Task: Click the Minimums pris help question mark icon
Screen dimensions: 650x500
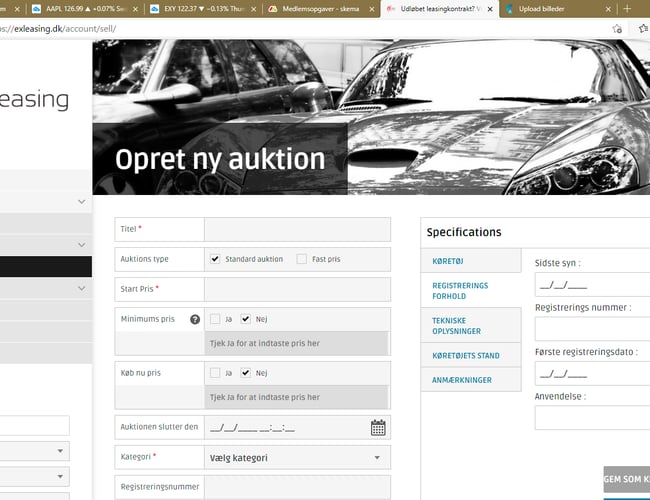Action: pos(195,319)
